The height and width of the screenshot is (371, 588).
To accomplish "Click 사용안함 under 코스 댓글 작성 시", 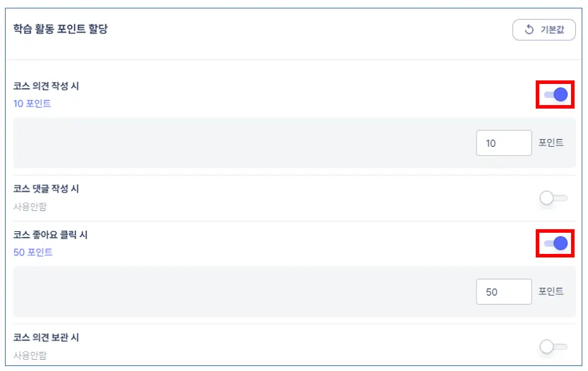I will [x=30, y=207].
